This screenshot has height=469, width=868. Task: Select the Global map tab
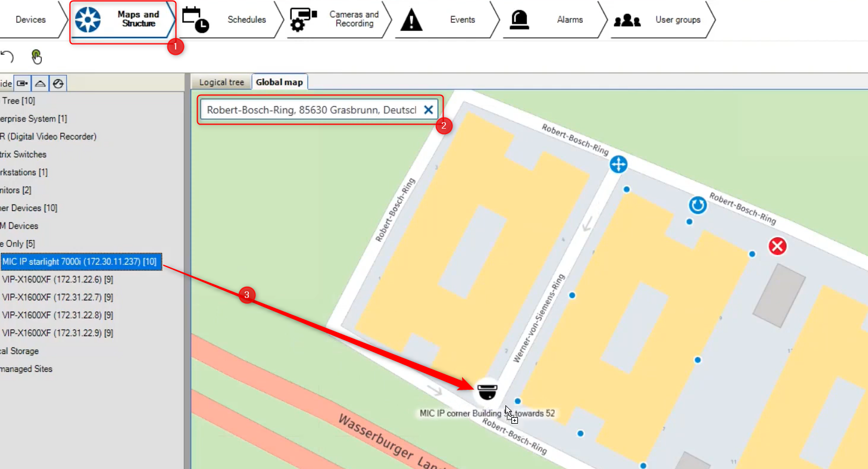(x=279, y=82)
